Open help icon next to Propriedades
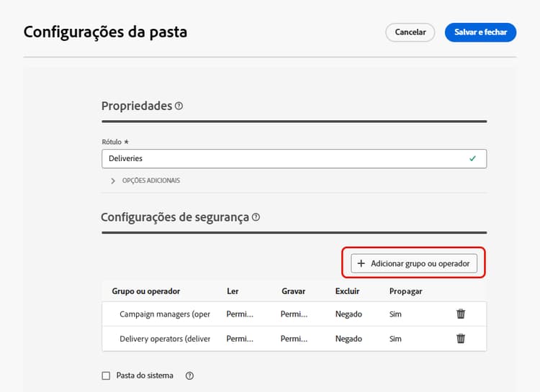This screenshot has width=540, height=392. click(x=179, y=106)
